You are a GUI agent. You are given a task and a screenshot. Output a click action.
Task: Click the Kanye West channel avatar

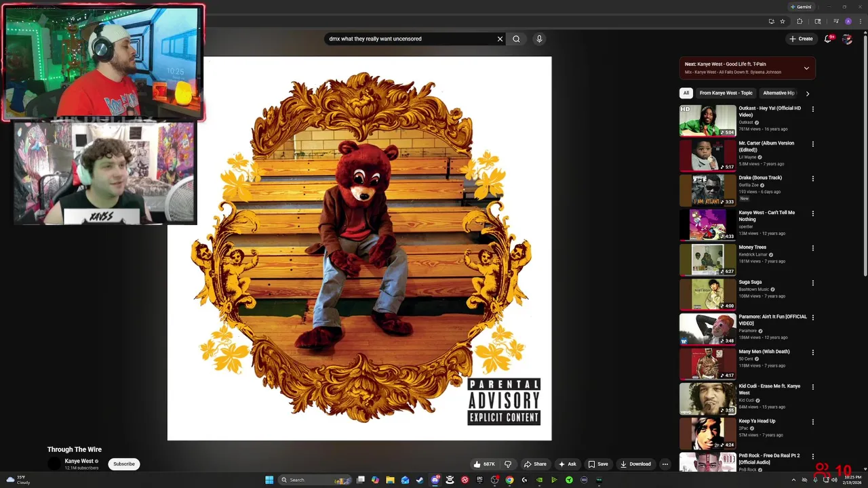click(54, 464)
